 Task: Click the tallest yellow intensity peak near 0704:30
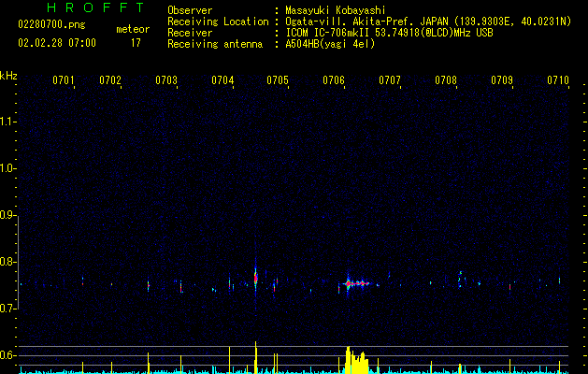(256, 357)
